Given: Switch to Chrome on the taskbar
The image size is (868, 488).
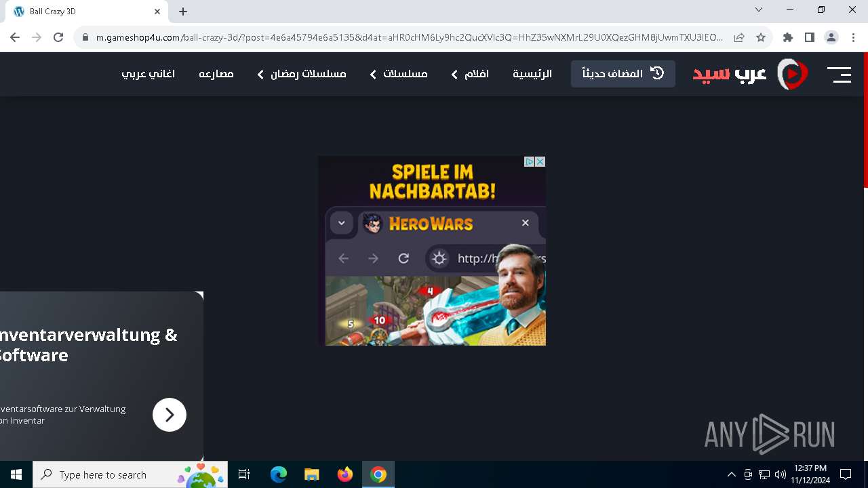Looking at the screenshot, I should 378,474.
